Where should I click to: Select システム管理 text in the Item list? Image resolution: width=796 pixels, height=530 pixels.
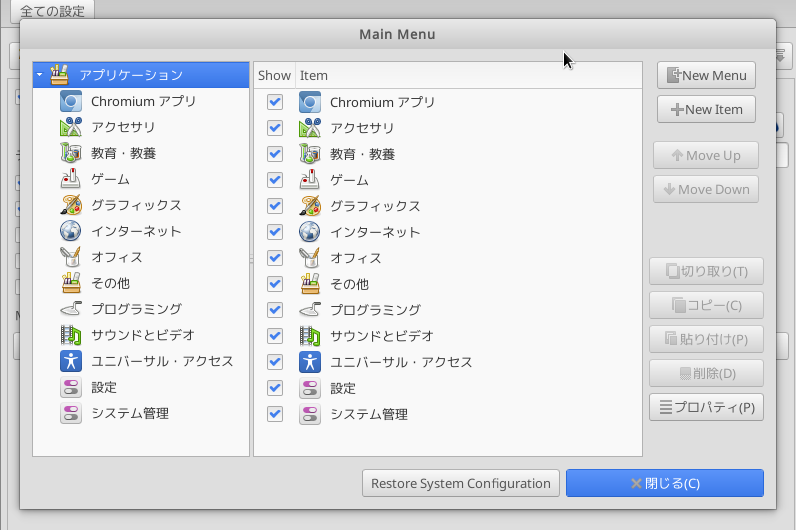click(x=369, y=414)
